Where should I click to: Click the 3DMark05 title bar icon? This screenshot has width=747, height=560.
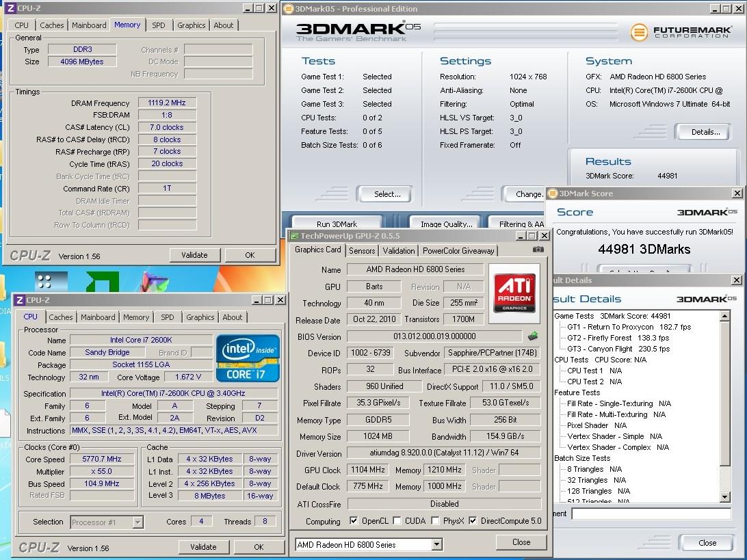click(288, 9)
